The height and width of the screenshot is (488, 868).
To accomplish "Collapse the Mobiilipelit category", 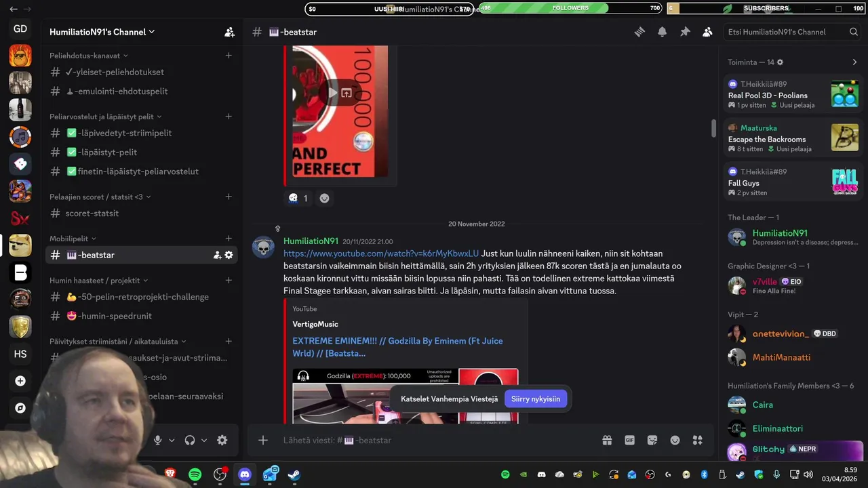I will coord(73,239).
